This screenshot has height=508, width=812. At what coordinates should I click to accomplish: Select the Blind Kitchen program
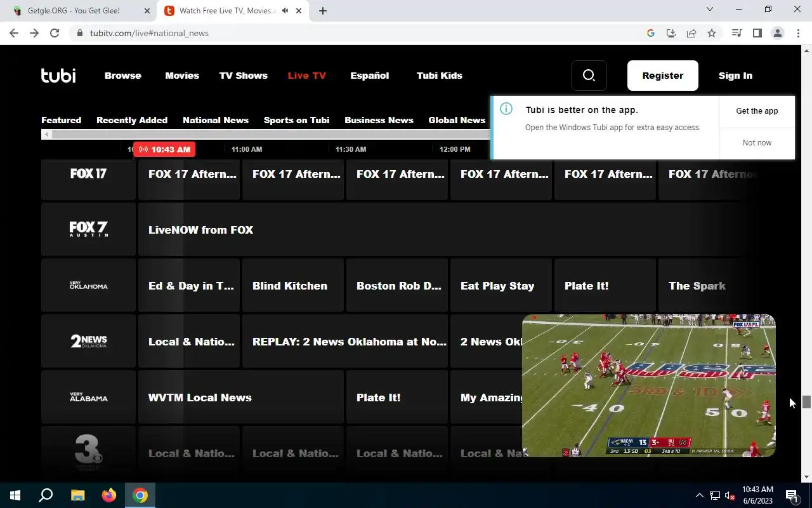point(293,285)
